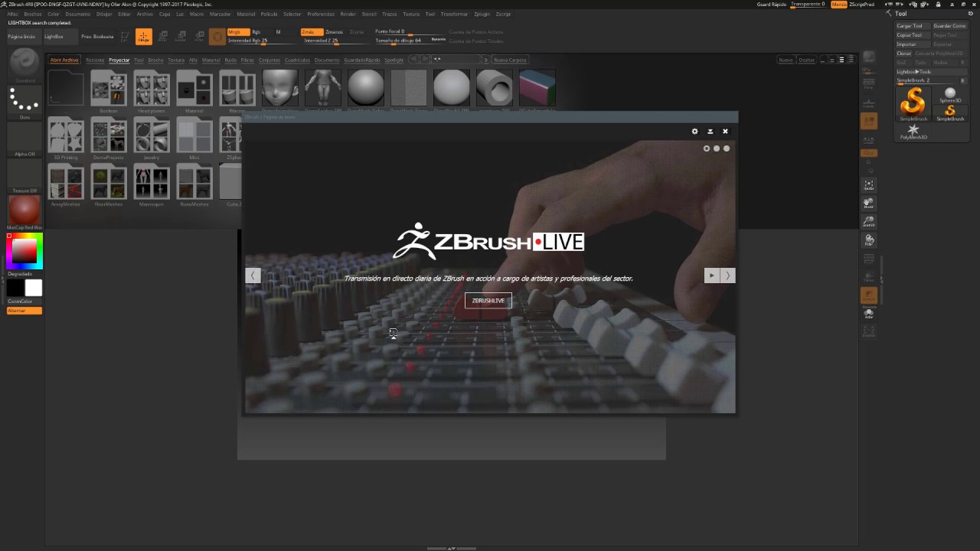Open the Preferencias menu

tap(321, 14)
